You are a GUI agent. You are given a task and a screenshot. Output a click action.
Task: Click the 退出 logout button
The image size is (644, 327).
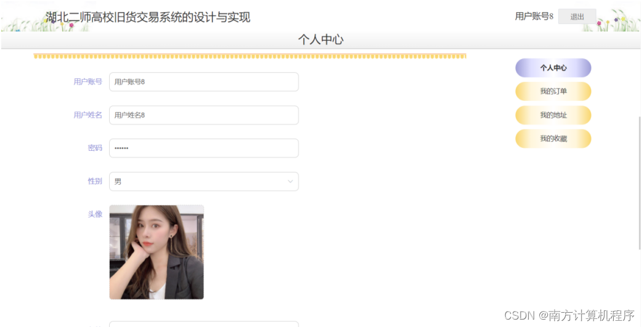coord(577,17)
